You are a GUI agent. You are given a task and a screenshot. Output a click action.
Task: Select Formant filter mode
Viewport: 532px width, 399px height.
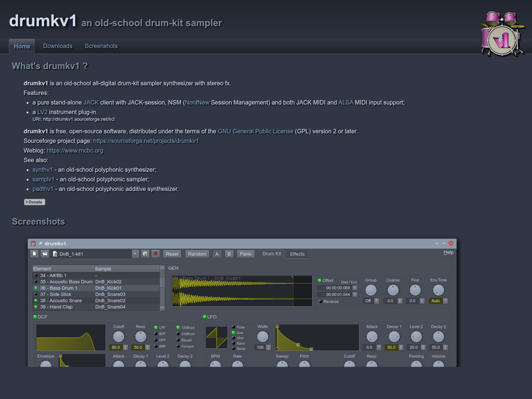[x=185, y=346]
